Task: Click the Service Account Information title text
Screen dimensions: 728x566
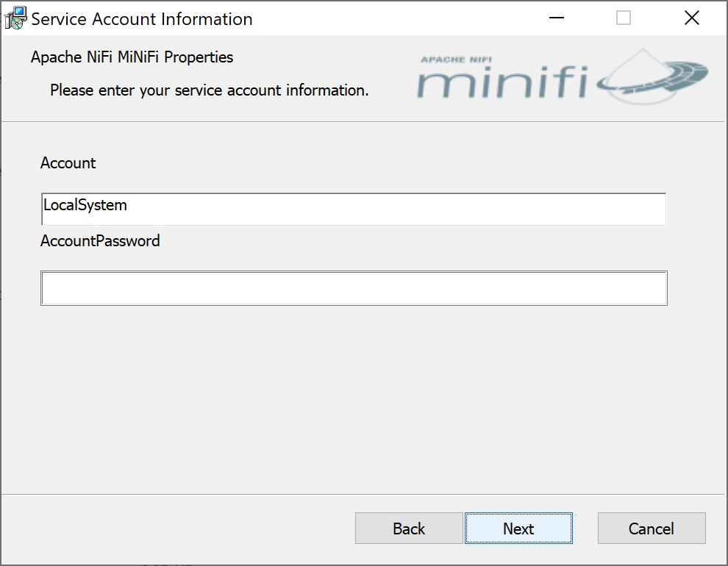Action: click(x=142, y=19)
